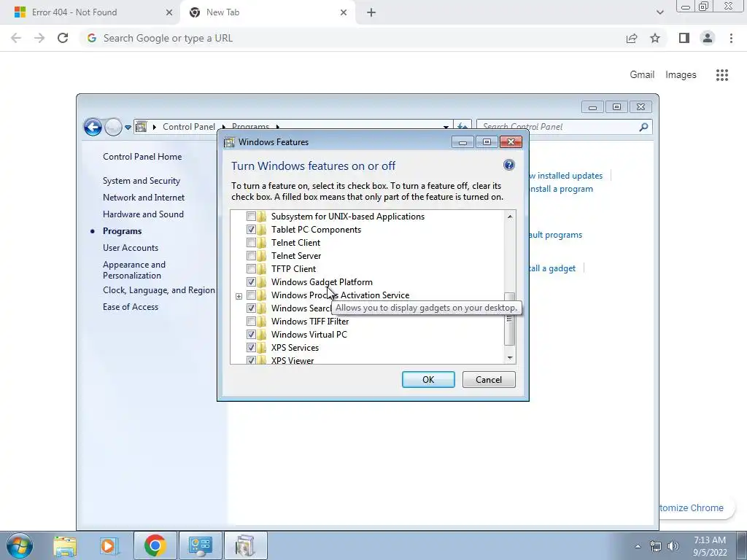Check Subsystem for UNIX-based Applications
This screenshot has width=747, height=560.
251,216
